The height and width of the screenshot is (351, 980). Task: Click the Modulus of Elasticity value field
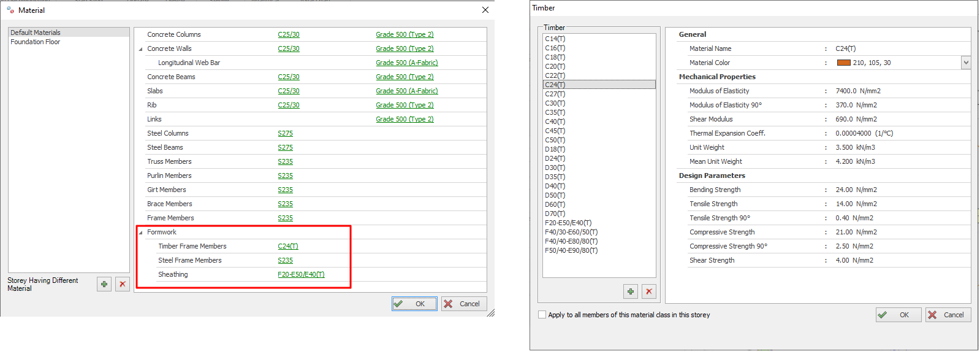857,91
